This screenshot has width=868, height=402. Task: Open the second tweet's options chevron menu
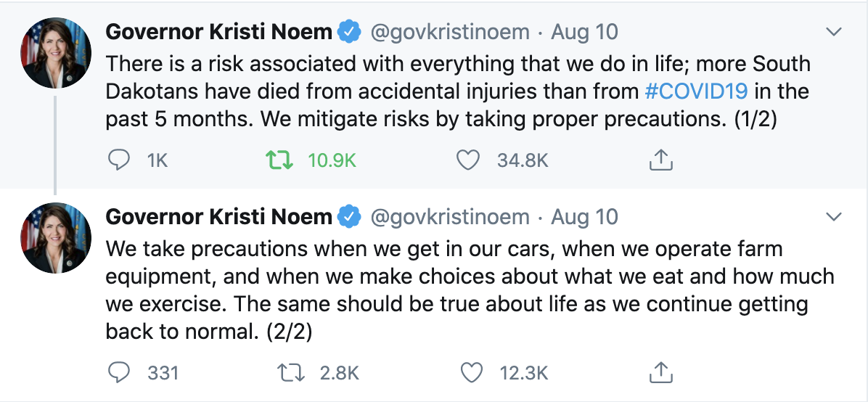834,216
